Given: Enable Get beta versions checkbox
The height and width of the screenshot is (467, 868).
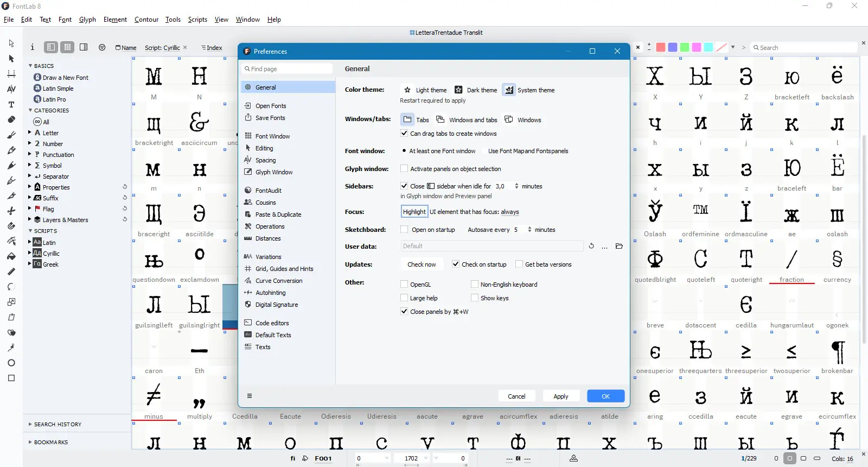Looking at the screenshot, I should (519, 264).
